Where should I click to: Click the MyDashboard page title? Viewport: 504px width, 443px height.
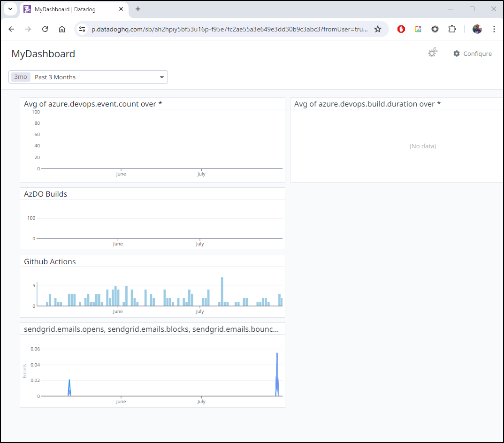(x=43, y=53)
